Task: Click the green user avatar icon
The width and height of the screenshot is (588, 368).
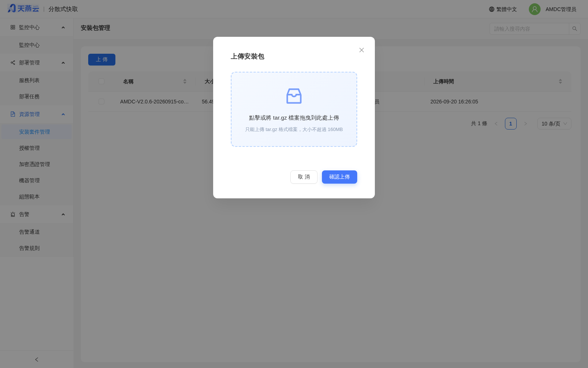Action: (x=535, y=9)
